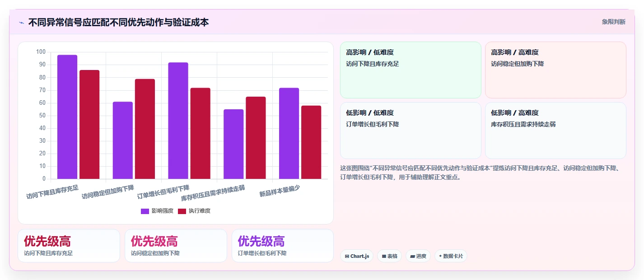644x280 pixels.
Task: Toggle the 影响强度 legend entry
Action: (157, 211)
